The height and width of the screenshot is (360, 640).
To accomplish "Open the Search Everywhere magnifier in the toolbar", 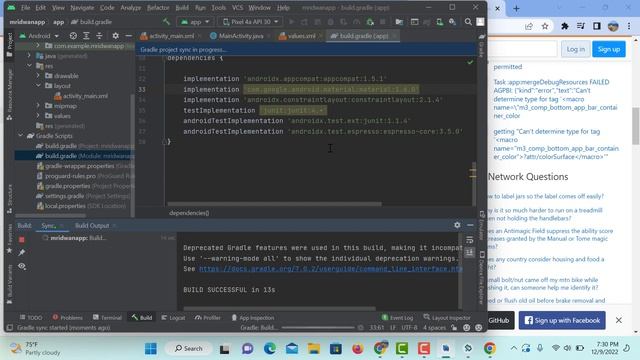I will tap(468, 22).
